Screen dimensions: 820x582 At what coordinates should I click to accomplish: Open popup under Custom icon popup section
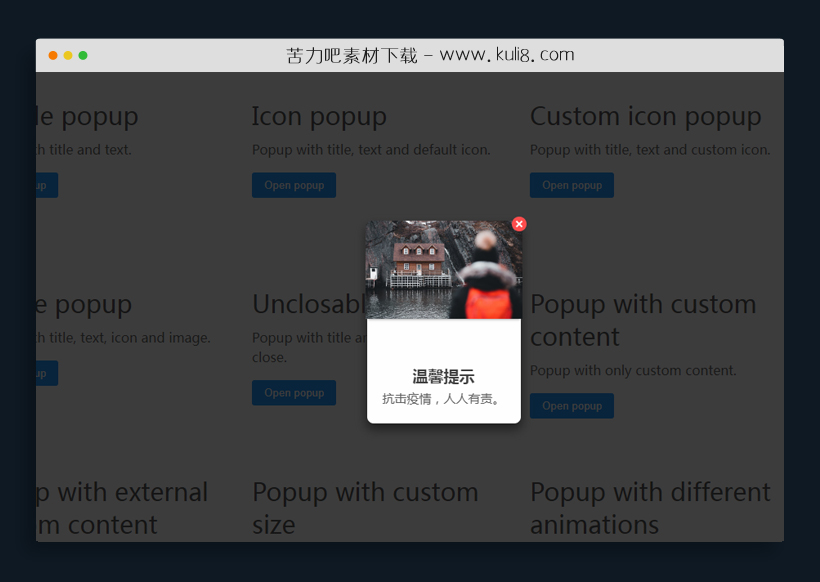pos(571,185)
